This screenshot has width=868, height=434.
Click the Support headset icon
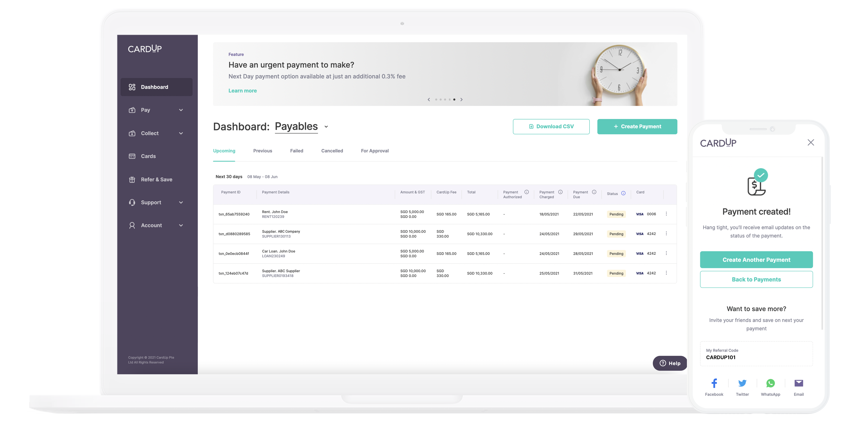click(x=132, y=202)
